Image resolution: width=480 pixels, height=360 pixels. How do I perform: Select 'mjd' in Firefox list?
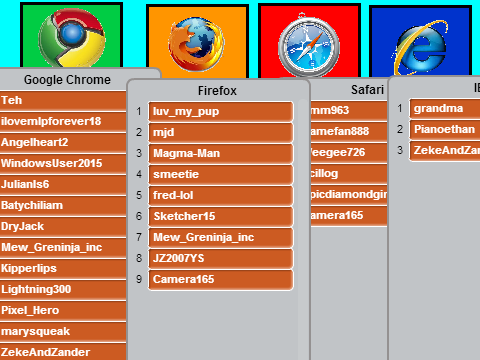tap(221, 132)
